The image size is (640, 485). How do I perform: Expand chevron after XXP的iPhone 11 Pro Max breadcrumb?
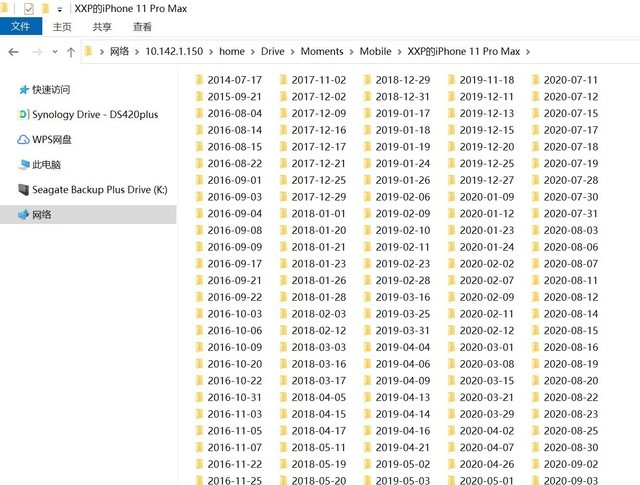tap(528, 52)
